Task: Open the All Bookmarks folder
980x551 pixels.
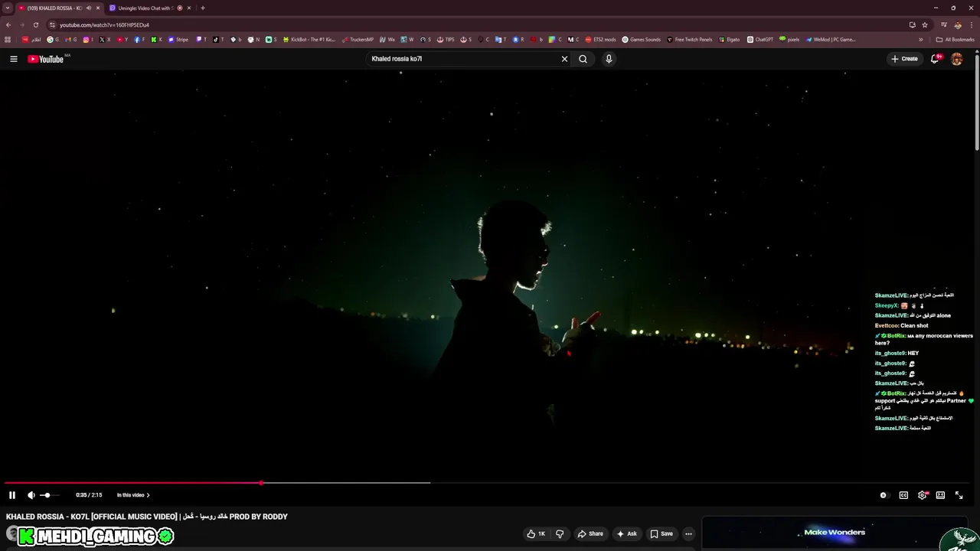Action: click(955, 40)
